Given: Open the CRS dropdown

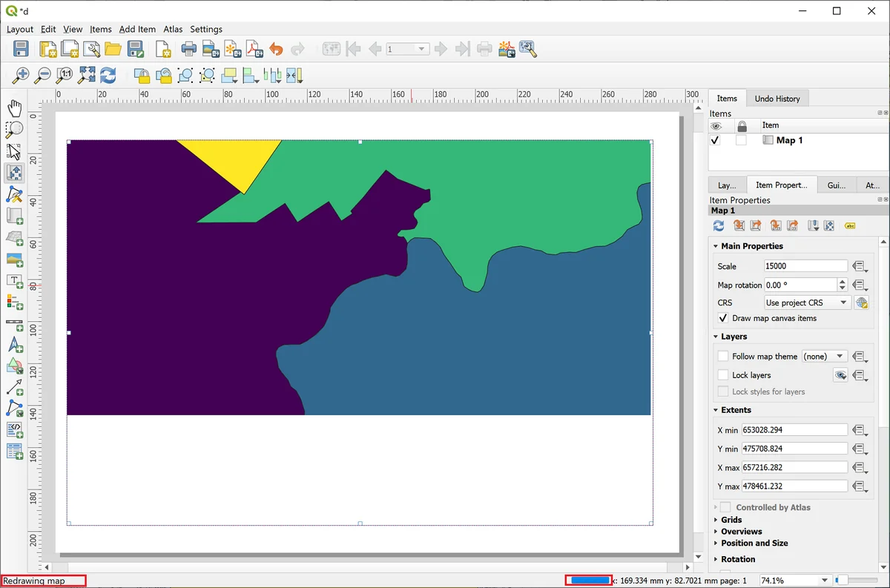Looking at the screenshot, I should 806,303.
